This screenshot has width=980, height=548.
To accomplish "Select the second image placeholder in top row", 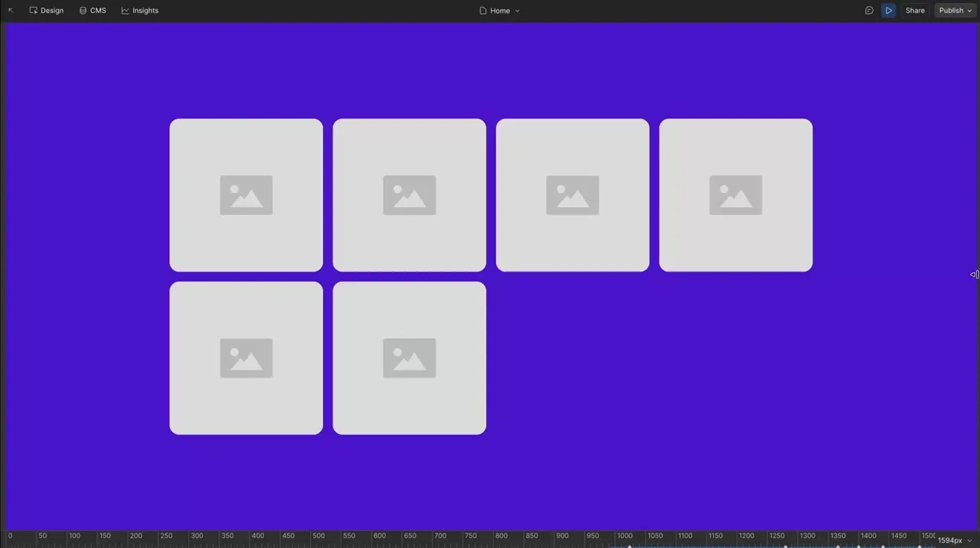I will click(x=409, y=195).
